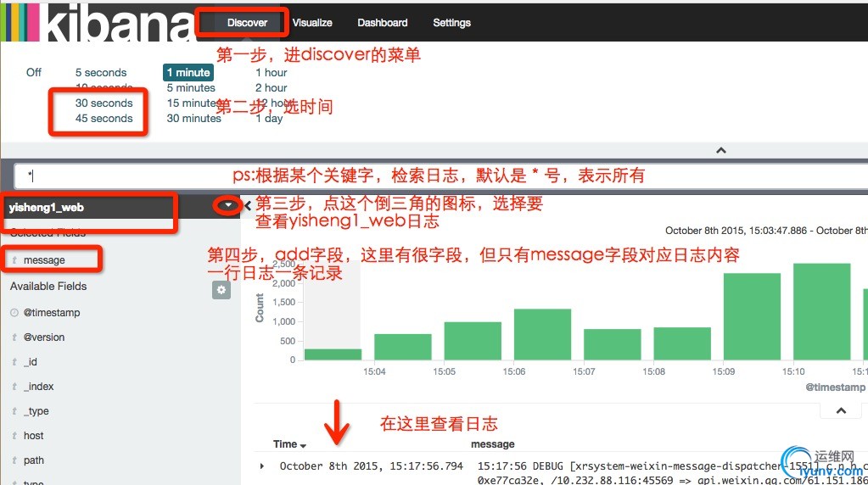The height and width of the screenshot is (485, 868).
Task: Click the October 8th 2015 date range text
Action: pos(767,231)
